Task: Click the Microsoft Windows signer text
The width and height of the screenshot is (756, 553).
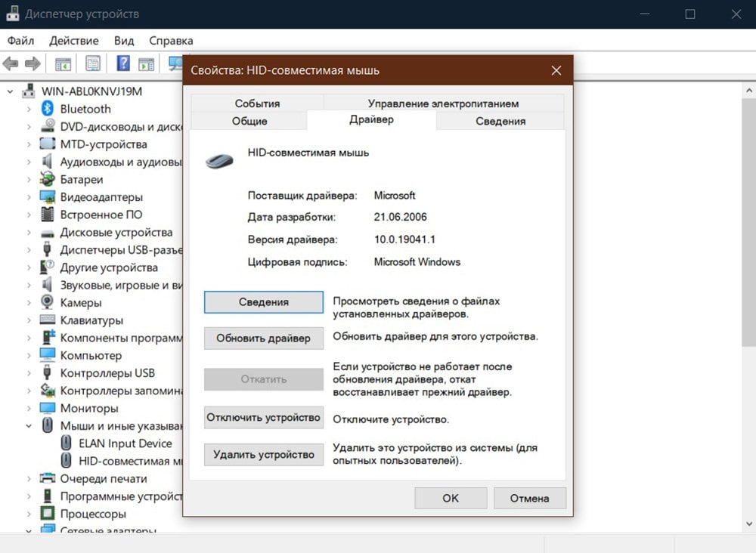Action: [x=417, y=262]
